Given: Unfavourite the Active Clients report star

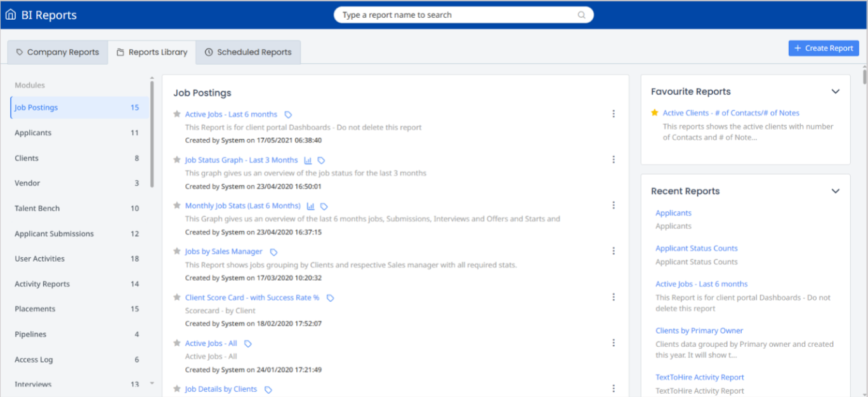Looking at the screenshot, I should [x=655, y=113].
